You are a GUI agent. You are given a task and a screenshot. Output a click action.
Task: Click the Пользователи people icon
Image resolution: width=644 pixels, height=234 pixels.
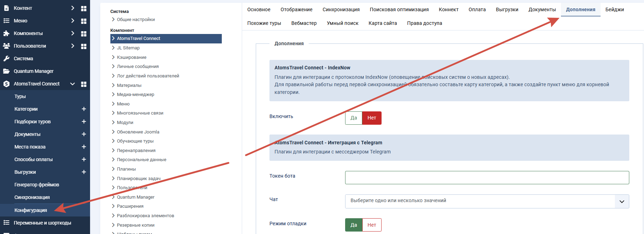[x=6, y=46]
